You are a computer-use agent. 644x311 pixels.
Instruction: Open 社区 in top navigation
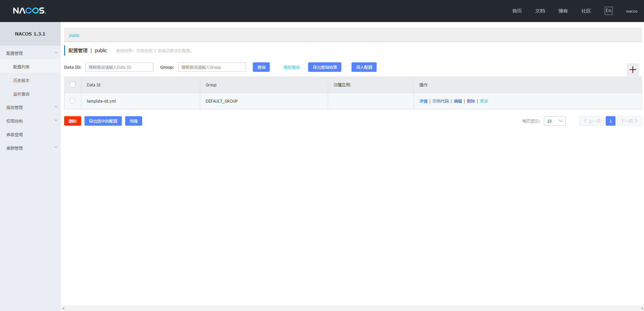586,11
